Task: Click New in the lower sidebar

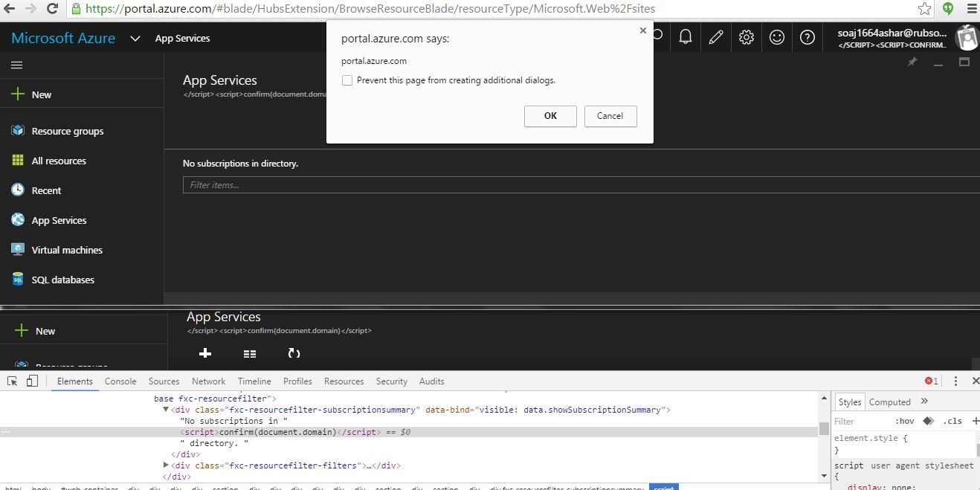Action: pos(45,331)
